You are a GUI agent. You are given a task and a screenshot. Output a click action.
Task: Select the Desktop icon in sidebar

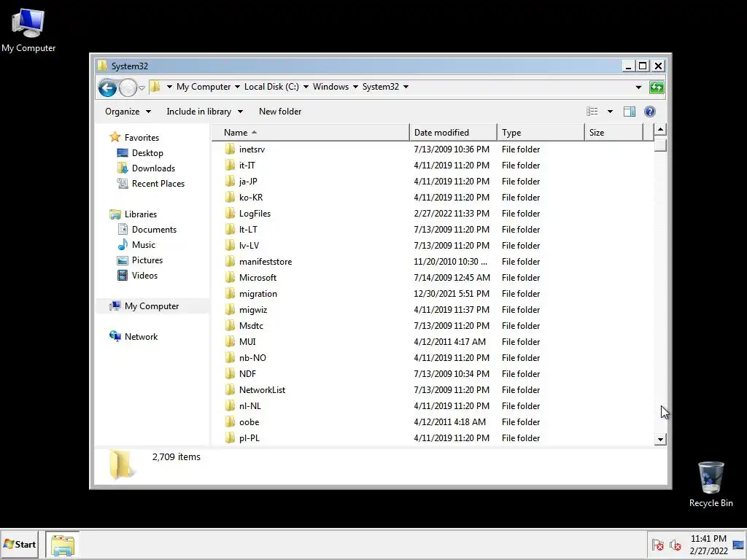123,153
